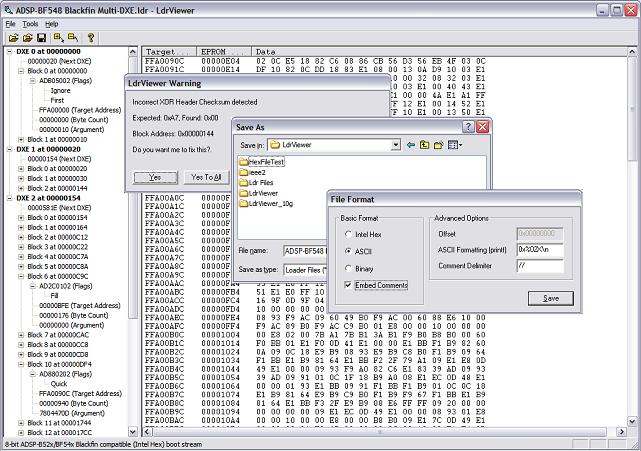Image resolution: width=641 pixels, height=451 pixels.
Task: Select the Block 3 at 00000C22 row
Action: tap(58, 247)
